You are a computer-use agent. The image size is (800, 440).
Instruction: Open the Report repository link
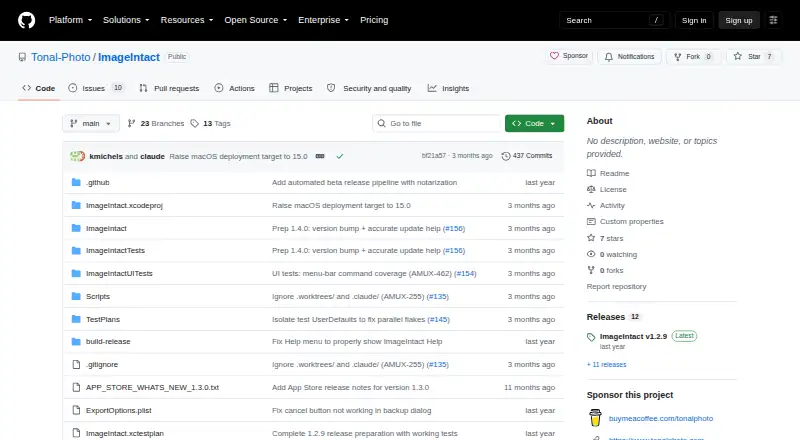coord(616,286)
